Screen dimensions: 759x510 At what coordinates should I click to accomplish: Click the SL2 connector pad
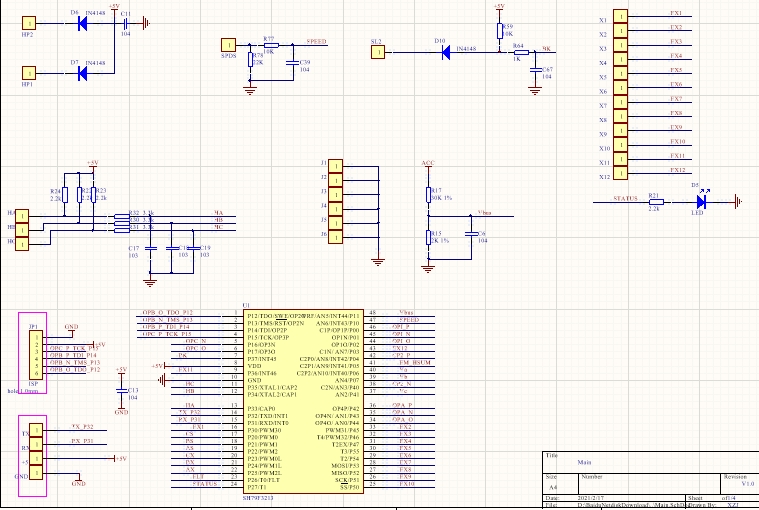point(378,52)
